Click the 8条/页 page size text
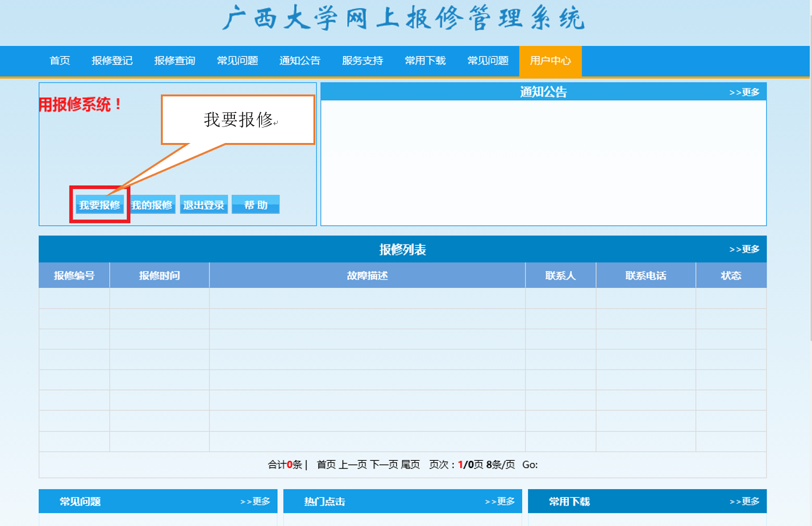 pos(500,465)
